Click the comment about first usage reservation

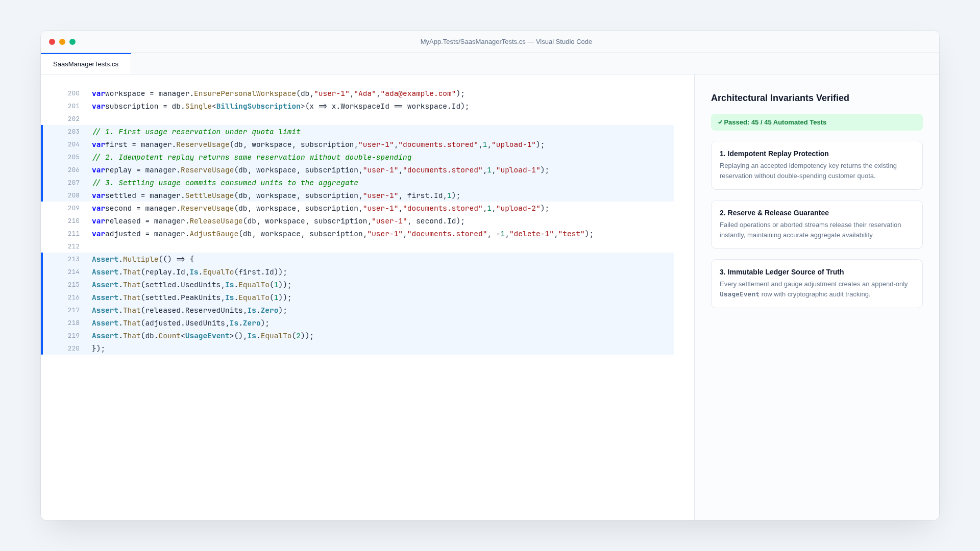pos(197,132)
